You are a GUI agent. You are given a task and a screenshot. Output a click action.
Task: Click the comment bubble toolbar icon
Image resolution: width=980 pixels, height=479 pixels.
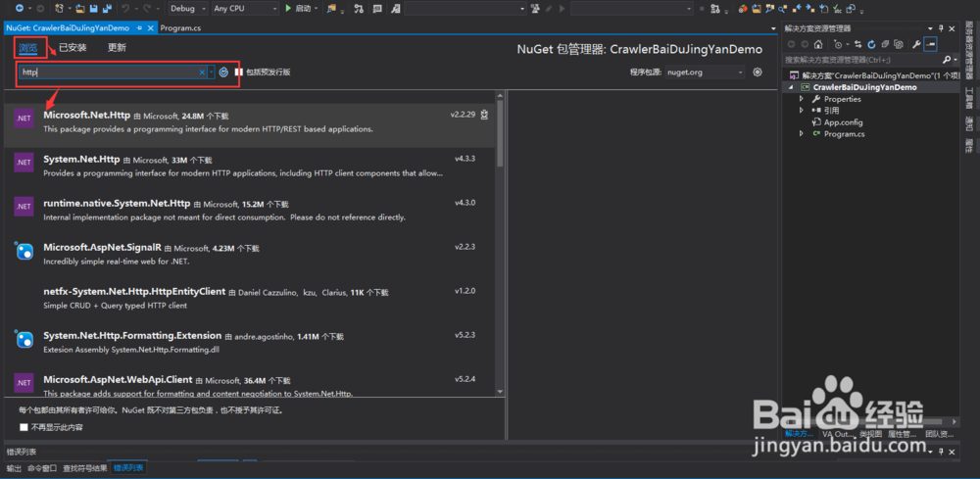(x=377, y=8)
